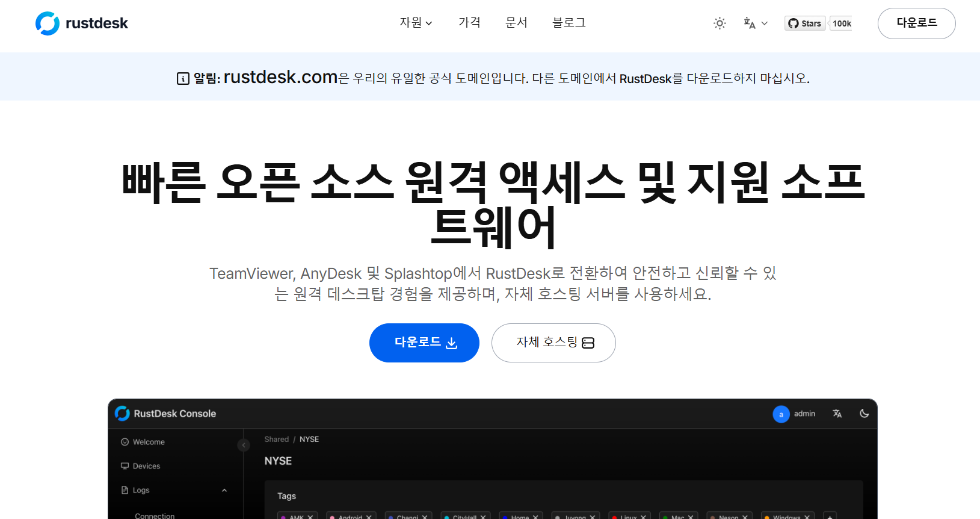The image size is (980, 519).
Task: Click the Shared breadcrumb link
Action: (277, 440)
